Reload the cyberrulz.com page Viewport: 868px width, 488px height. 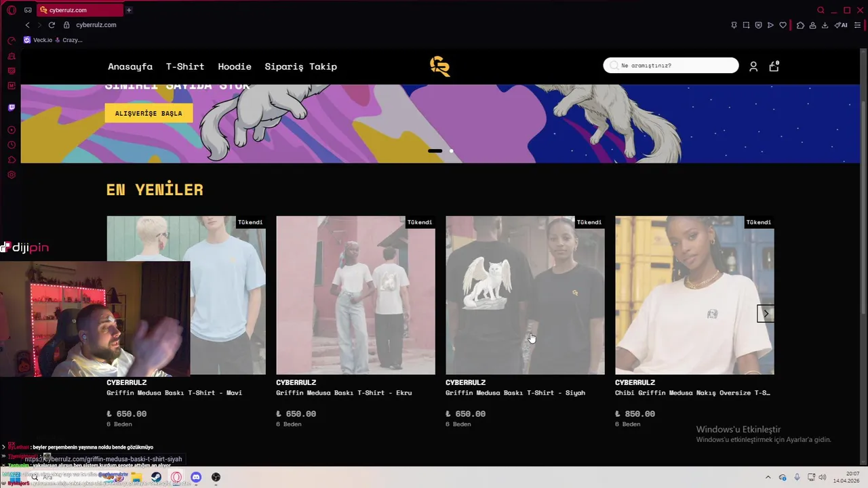[x=52, y=25]
